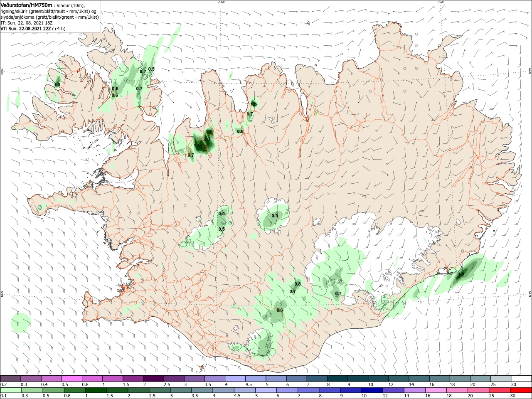Select the mauve swatch at 0.2 in upper row
This screenshot has width=532, height=399.
(10, 379)
